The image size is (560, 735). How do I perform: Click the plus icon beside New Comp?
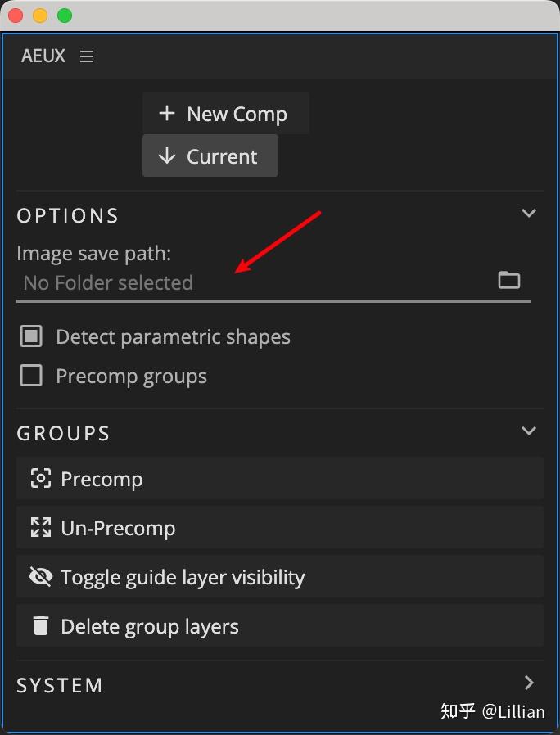click(167, 113)
